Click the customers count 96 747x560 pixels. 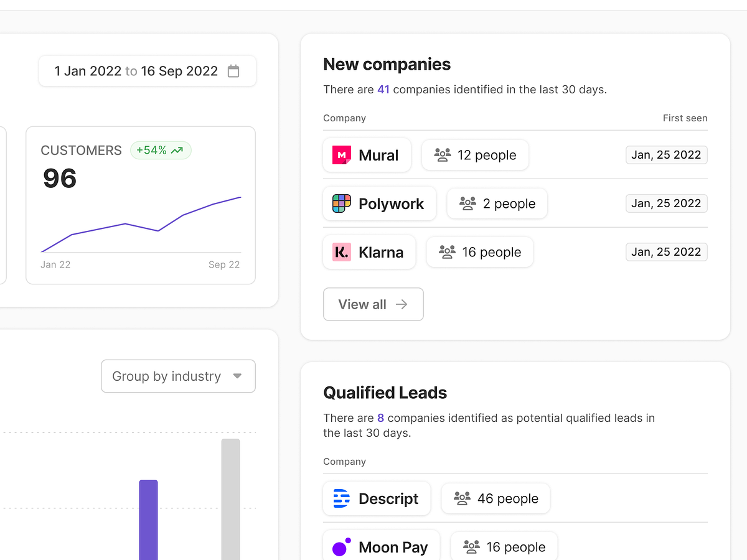tap(60, 179)
